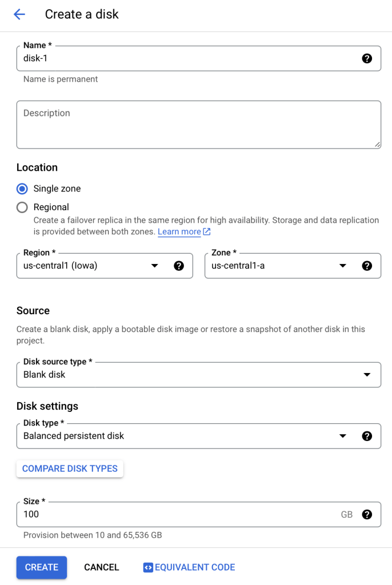Click the Equivalent Code brackets icon

[148, 567]
